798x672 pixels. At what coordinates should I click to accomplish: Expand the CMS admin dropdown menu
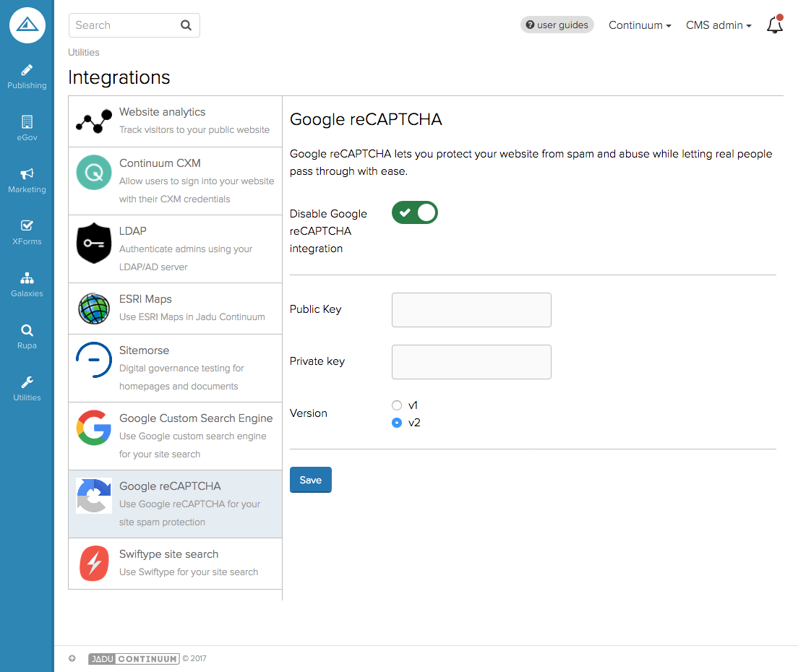(718, 25)
